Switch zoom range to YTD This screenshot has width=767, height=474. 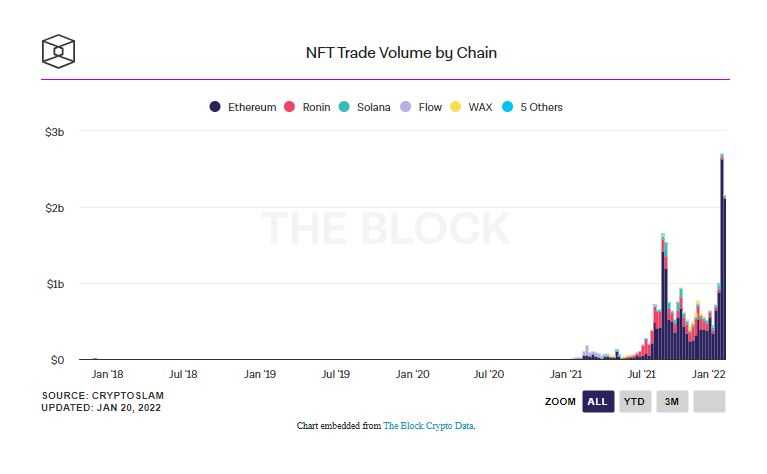click(x=635, y=401)
